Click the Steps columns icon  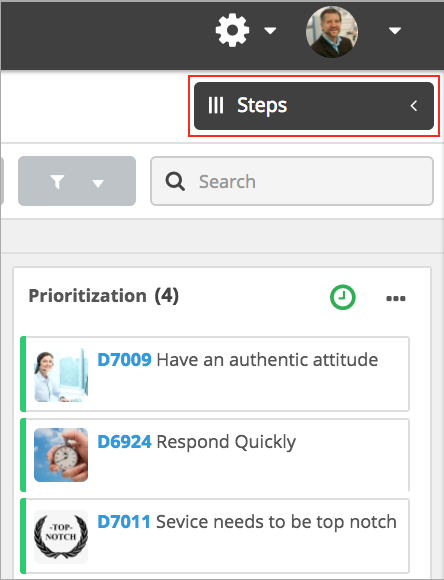click(x=216, y=105)
